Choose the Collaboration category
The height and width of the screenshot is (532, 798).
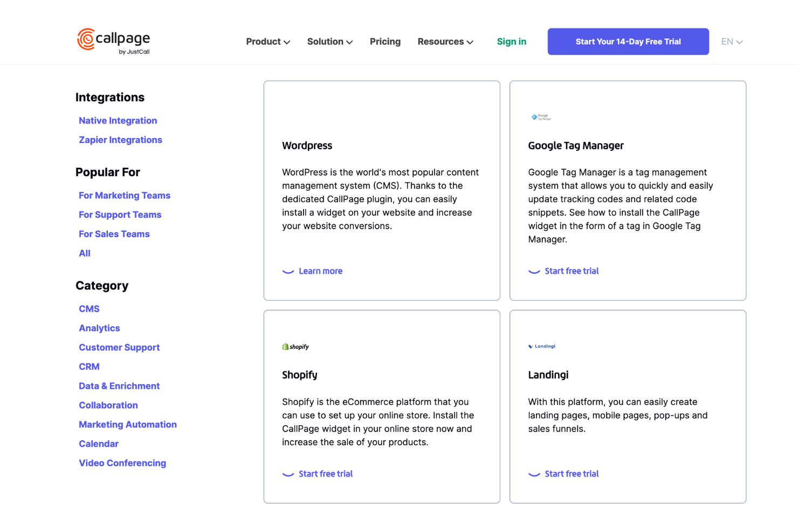coord(108,405)
